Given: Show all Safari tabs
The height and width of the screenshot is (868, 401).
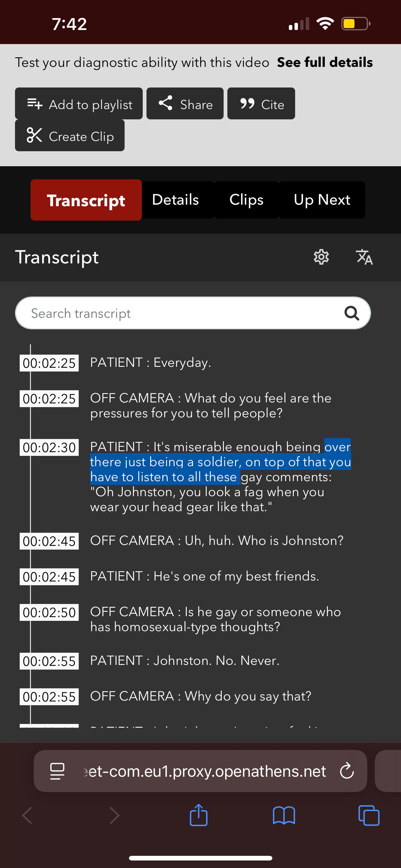Looking at the screenshot, I should tap(369, 816).
